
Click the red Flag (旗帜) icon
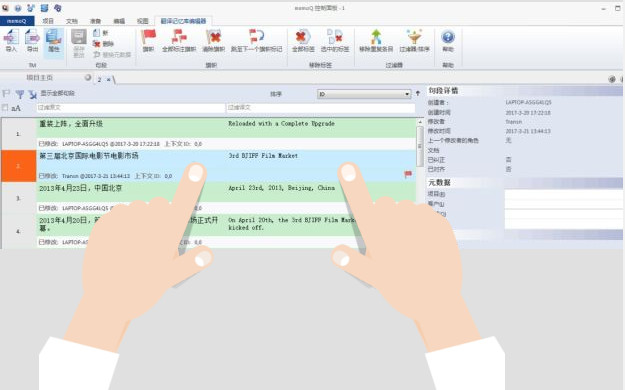(149, 41)
